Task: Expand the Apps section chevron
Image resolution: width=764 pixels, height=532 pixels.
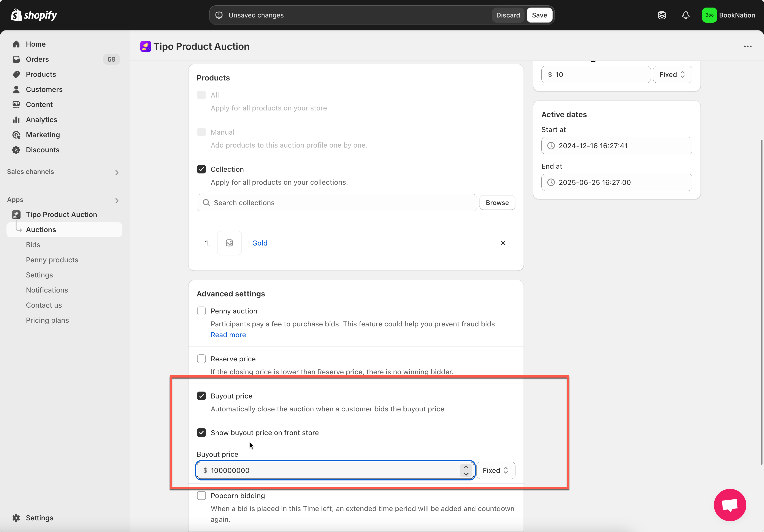Action: point(116,200)
